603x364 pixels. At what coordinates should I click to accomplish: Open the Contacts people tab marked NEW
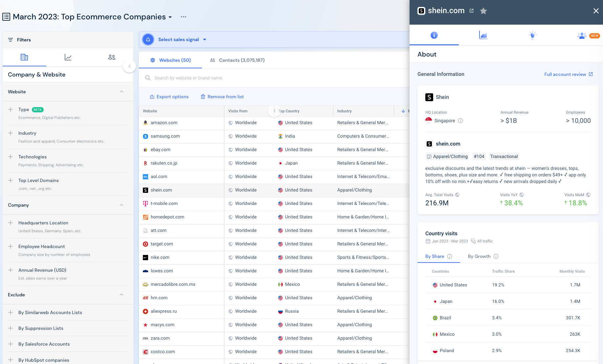click(x=582, y=35)
